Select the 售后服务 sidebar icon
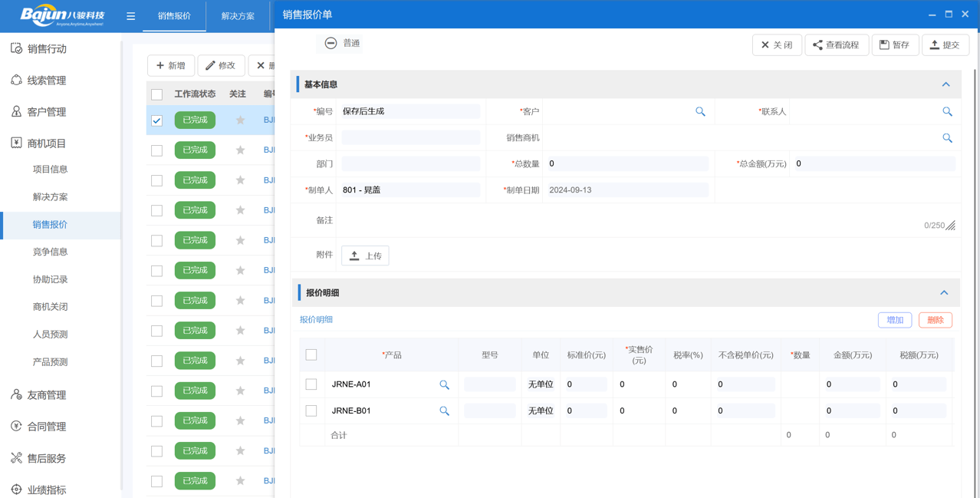The image size is (980, 498). coord(15,458)
